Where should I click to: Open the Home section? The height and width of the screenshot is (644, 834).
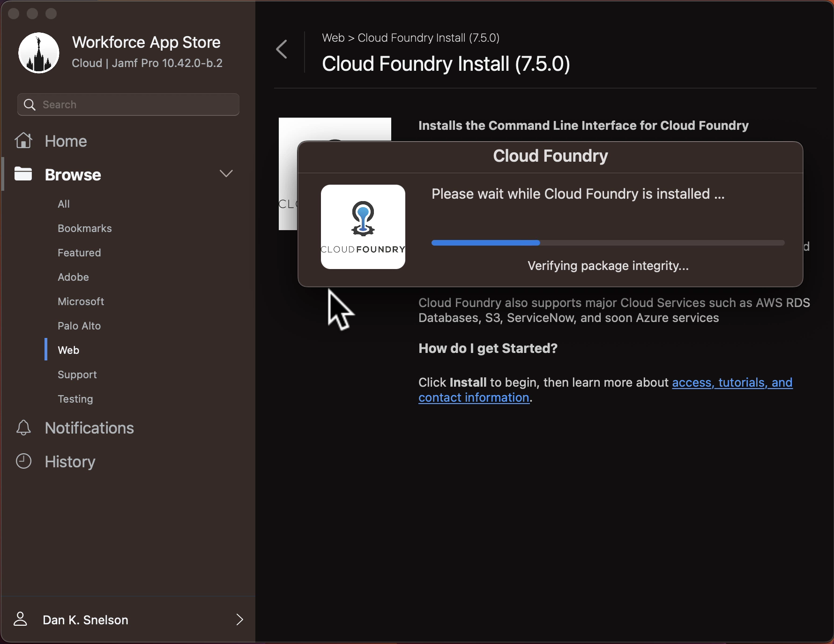(66, 141)
